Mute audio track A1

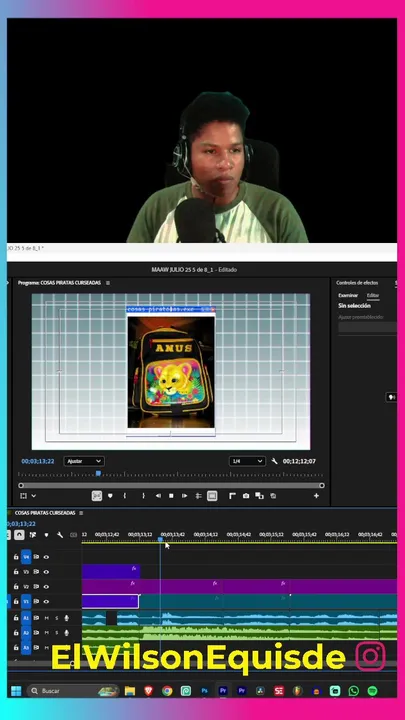(x=46, y=618)
